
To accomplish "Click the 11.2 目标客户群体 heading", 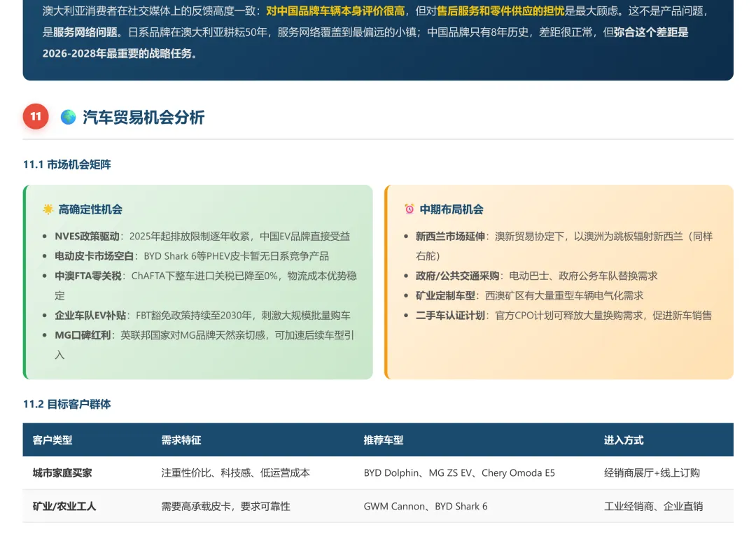I will [68, 404].
